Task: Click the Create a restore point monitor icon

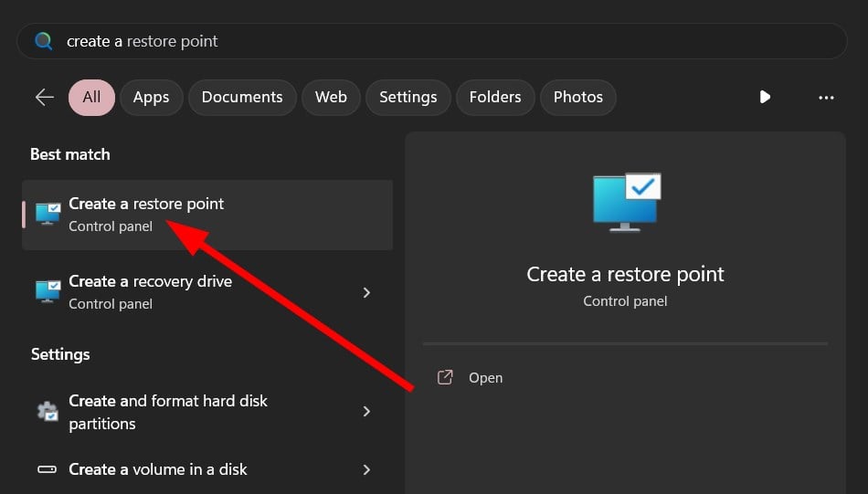Action: pyautogui.click(x=48, y=214)
